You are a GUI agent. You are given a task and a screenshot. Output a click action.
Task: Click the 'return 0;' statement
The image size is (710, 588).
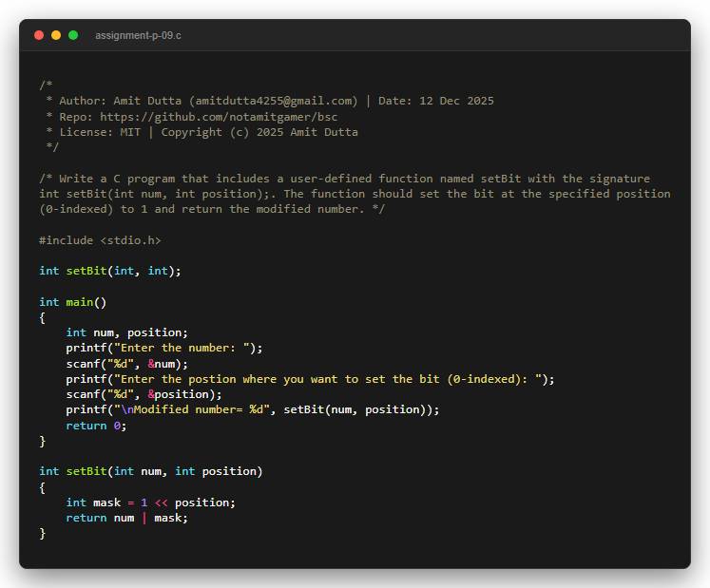point(96,426)
